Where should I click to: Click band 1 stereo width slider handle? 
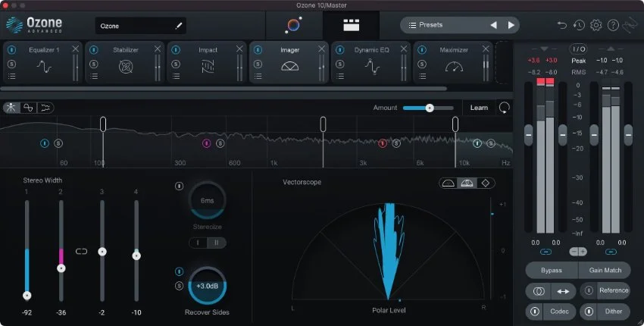(x=27, y=295)
